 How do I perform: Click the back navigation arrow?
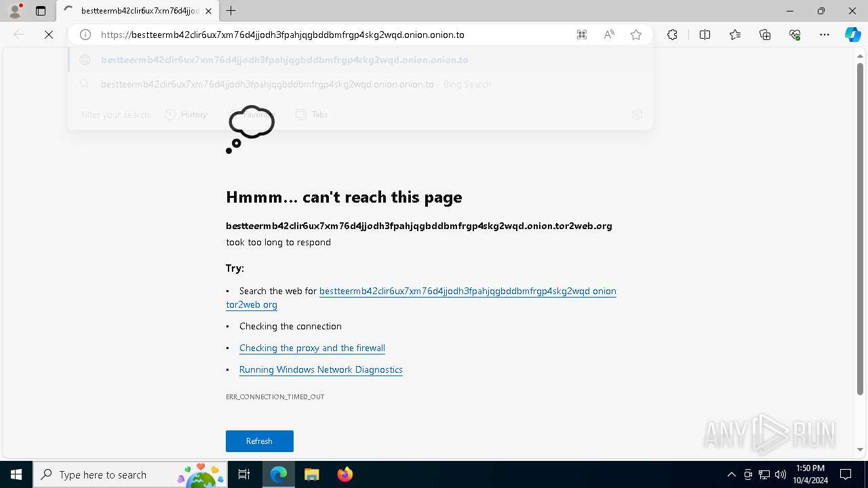[19, 35]
